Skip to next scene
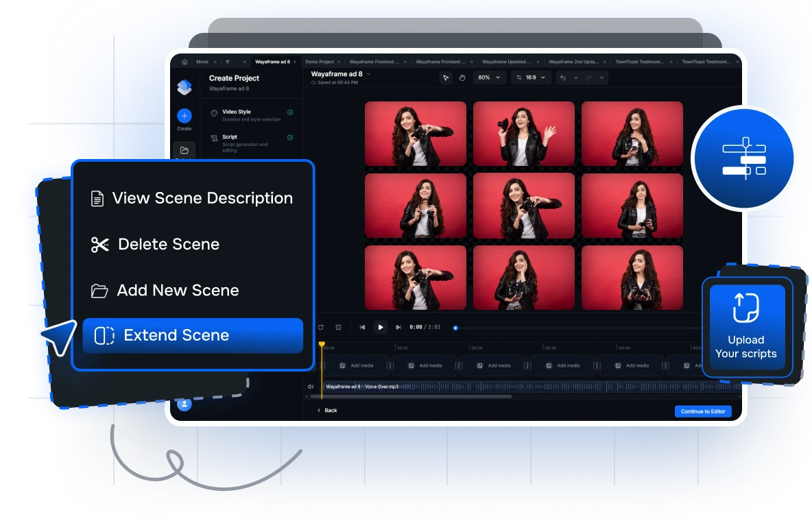 [x=398, y=328]
